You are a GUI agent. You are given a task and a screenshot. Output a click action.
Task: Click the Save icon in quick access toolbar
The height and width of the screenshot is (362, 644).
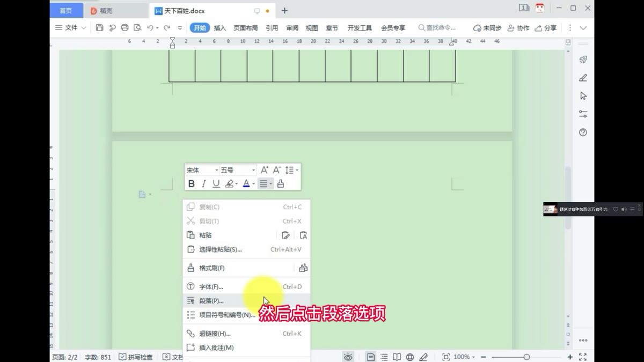[x=99, y=27]
